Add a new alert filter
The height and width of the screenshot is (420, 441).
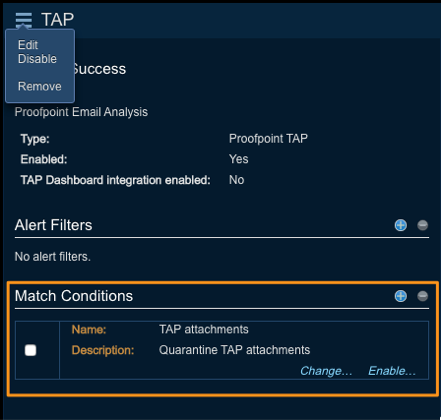tap(401, 225)
